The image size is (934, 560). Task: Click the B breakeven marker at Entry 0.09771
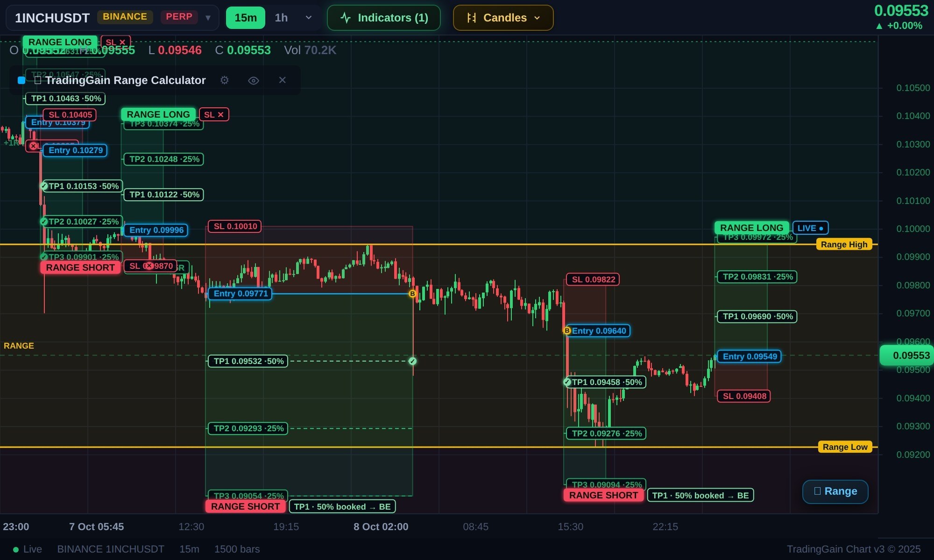[x=412, y=294]
